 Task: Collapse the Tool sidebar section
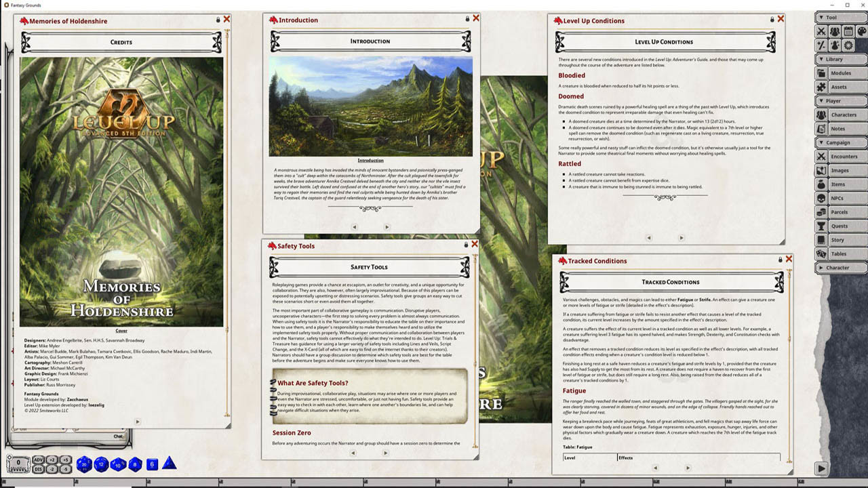coord(840,17)
